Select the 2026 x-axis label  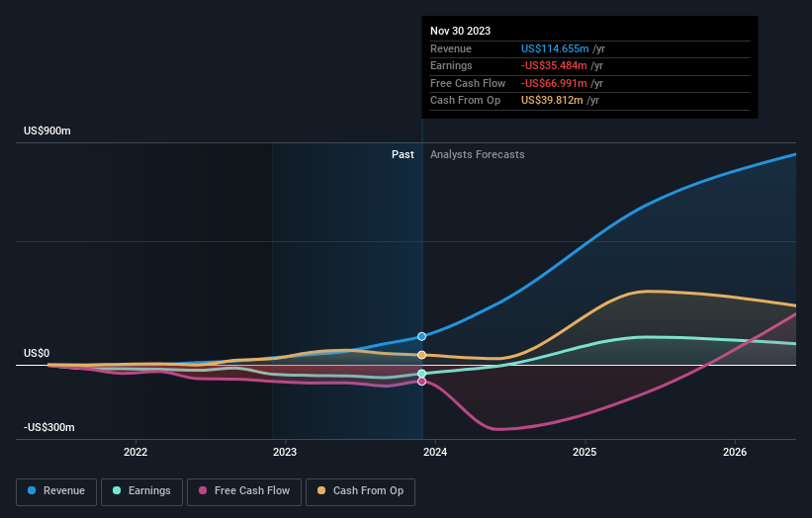[x=735, y=452]
